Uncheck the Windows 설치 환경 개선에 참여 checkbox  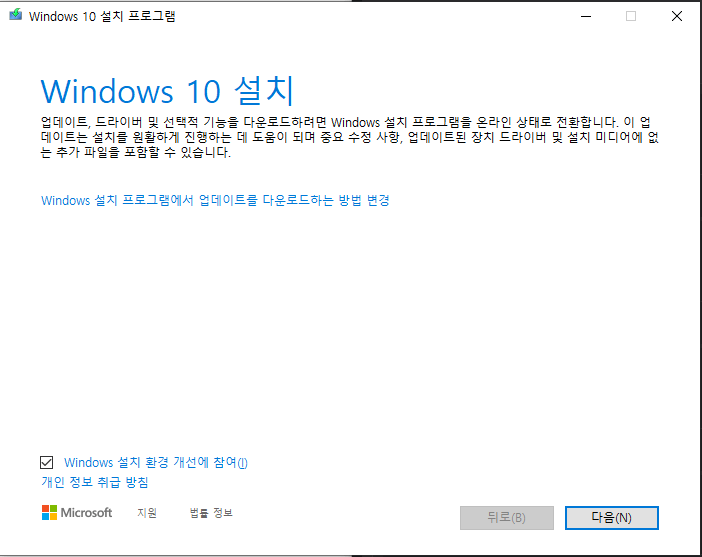[x=47, y=463]
